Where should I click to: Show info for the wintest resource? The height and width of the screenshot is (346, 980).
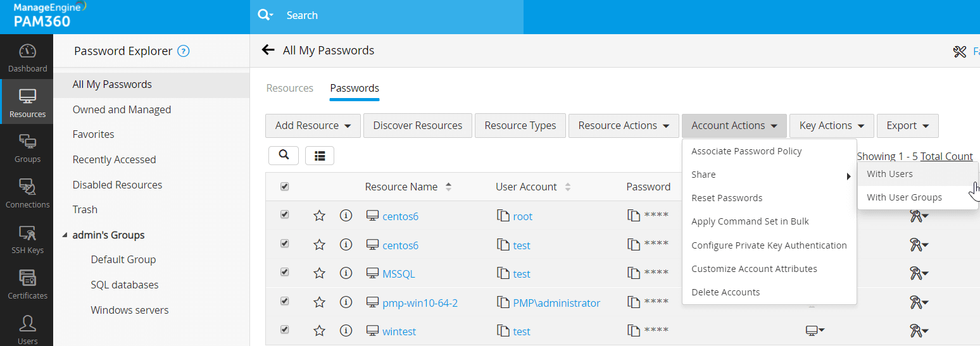coord(346,331)
